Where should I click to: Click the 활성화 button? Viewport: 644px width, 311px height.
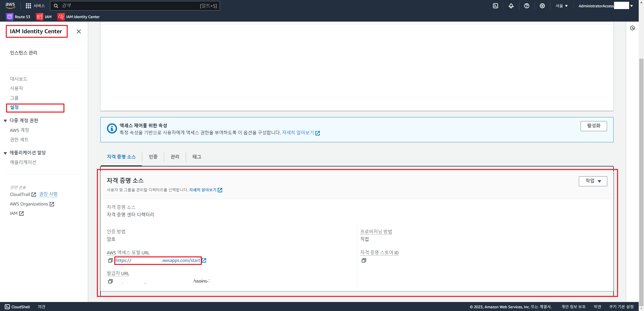click(593, 126)
